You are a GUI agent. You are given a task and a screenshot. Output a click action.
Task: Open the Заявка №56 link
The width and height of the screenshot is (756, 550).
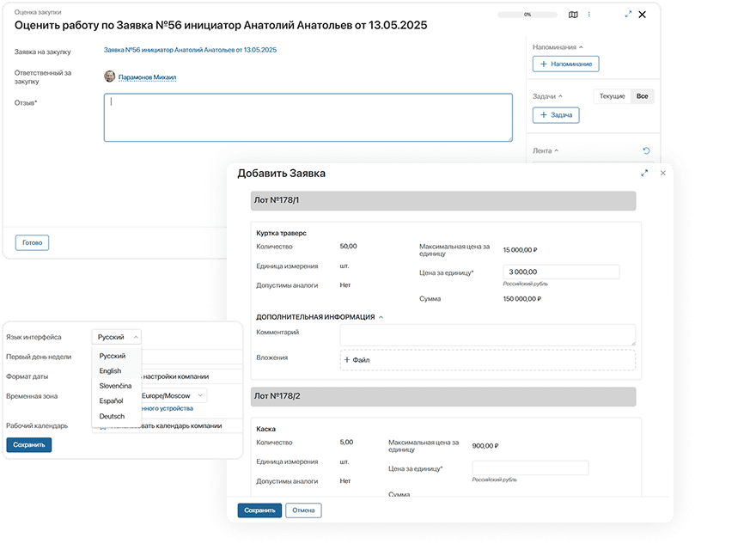coord(190,50)
